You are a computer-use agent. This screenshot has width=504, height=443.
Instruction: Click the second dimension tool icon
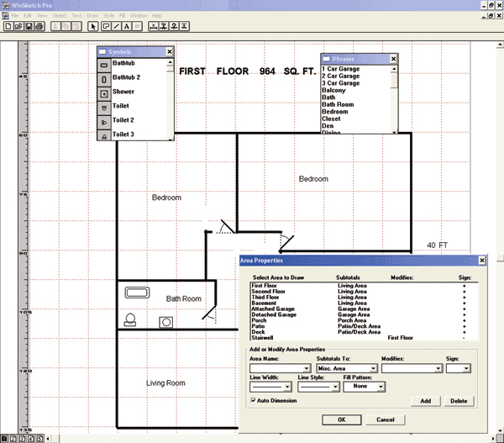click(x=164, y=26)
